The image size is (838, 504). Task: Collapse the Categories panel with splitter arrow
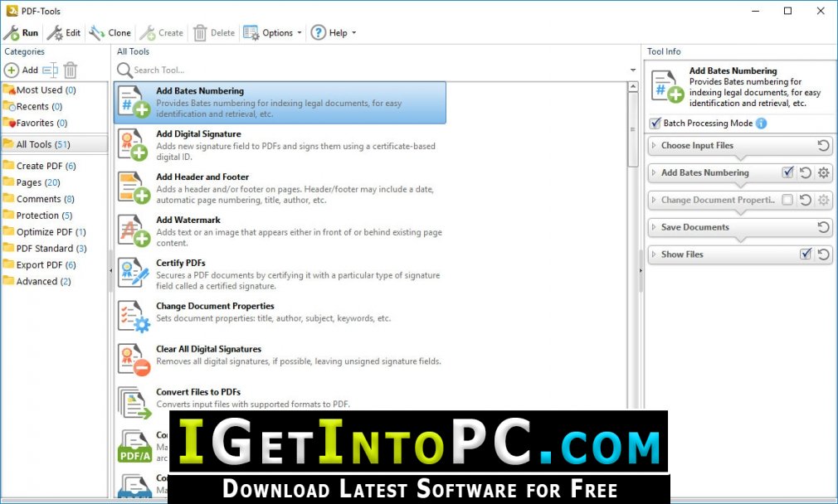point(110,271)
